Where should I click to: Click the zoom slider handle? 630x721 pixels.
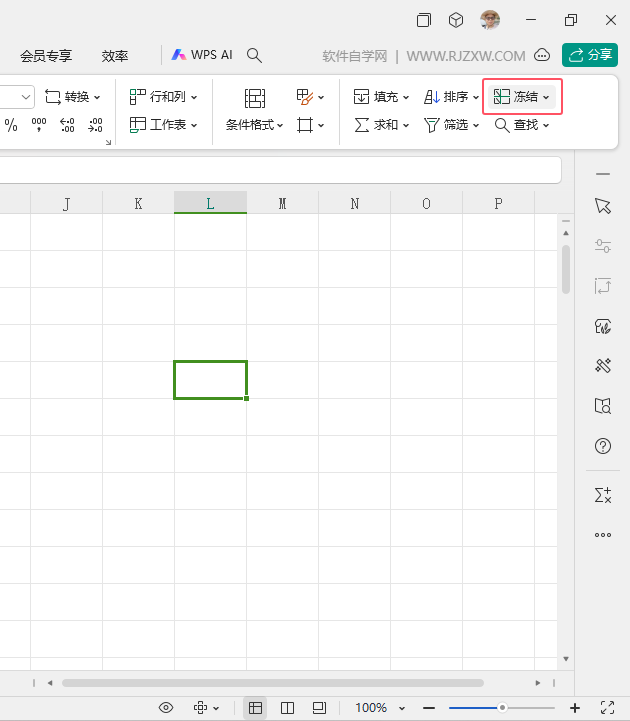[x=502, y=707]
